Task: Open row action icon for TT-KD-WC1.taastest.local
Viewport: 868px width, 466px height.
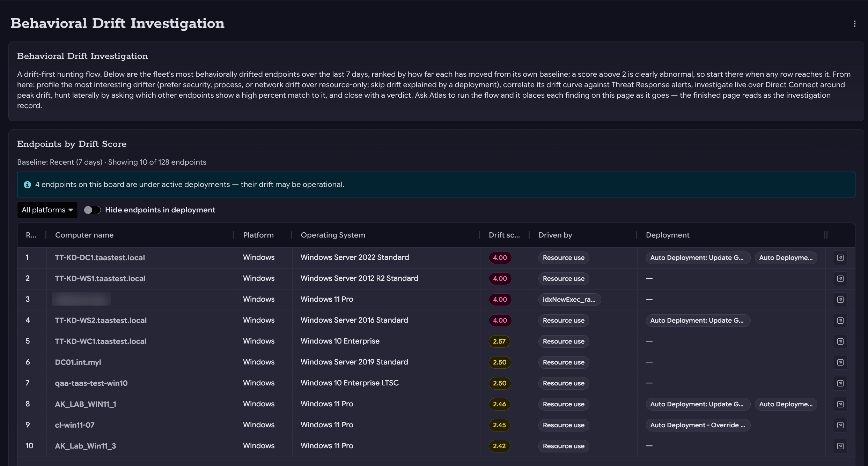Action: pos(840,341)
